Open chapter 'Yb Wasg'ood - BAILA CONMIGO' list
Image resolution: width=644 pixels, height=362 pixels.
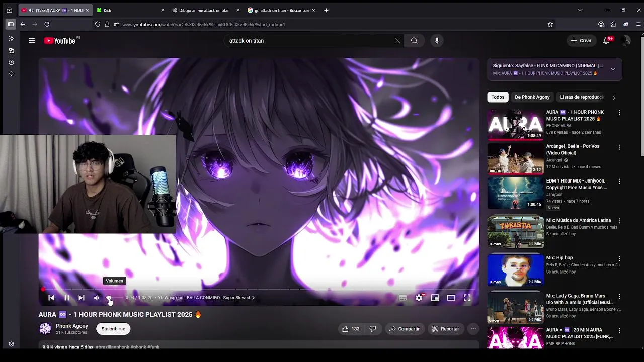[206, 298]
